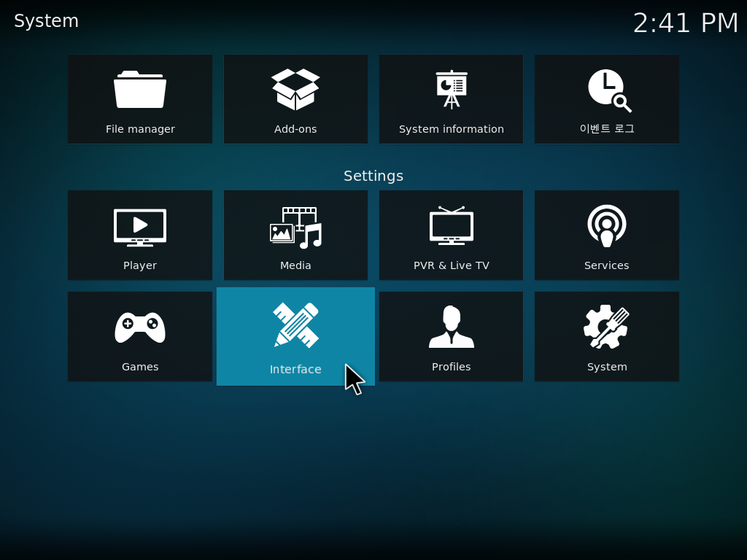
Task: Open Profiles user silhouette icon
Action: coord(451,327)
